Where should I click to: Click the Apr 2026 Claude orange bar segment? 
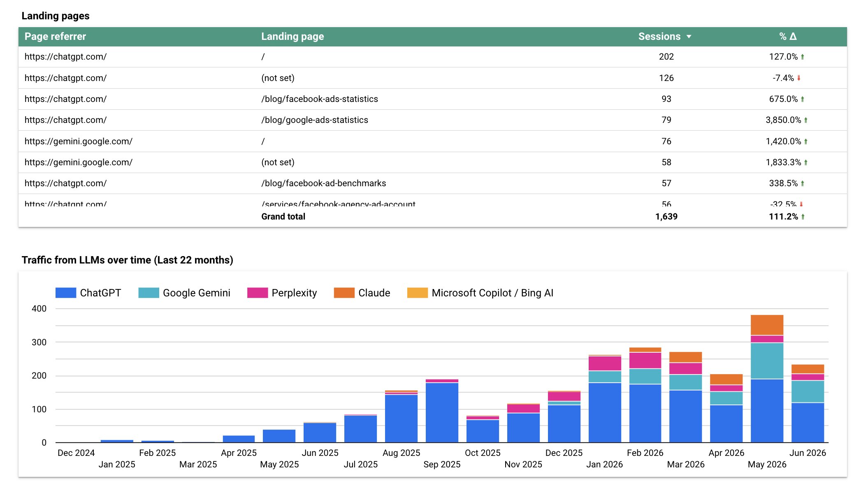(x=726, y=379)
